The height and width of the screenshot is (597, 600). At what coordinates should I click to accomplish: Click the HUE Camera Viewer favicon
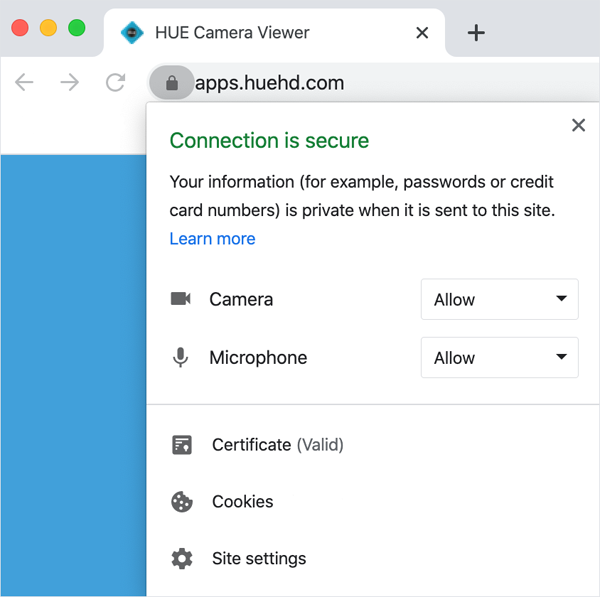pos(132,33)
